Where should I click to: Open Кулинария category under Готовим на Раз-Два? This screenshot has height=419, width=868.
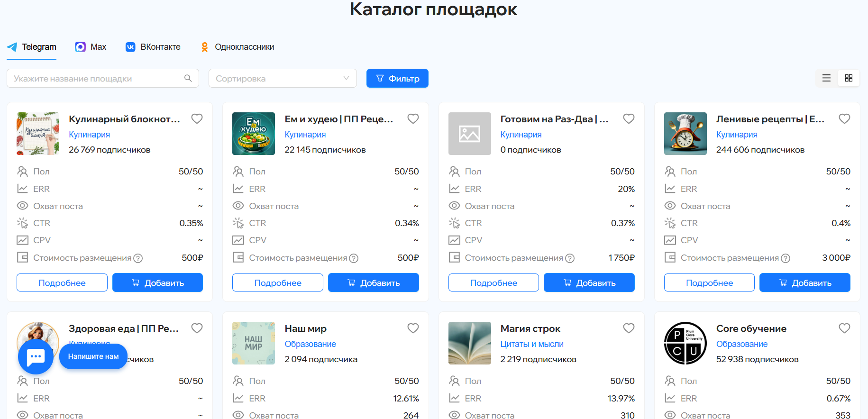[x=521, y=135]
